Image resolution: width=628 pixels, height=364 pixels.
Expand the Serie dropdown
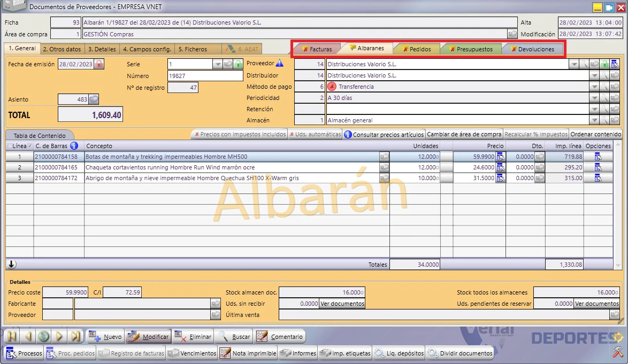pos(218,64)
